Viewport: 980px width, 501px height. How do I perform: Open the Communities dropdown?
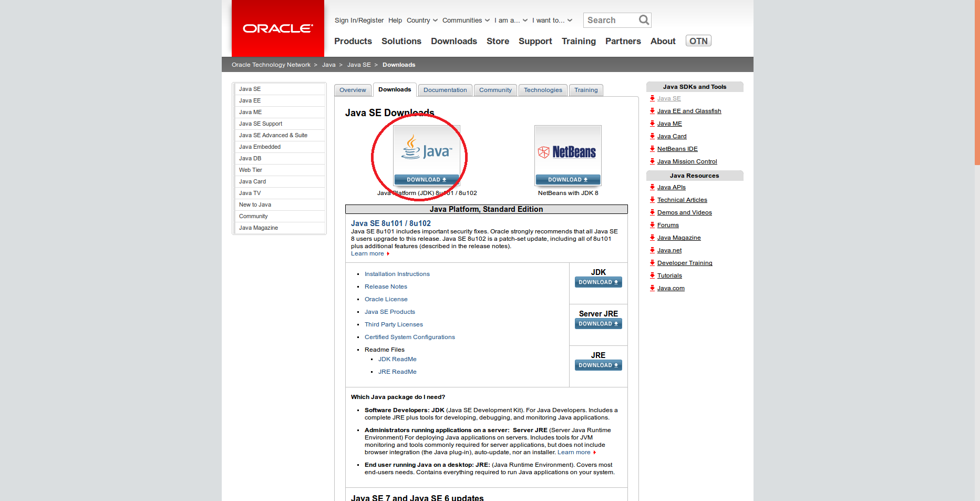click(466, 21)
